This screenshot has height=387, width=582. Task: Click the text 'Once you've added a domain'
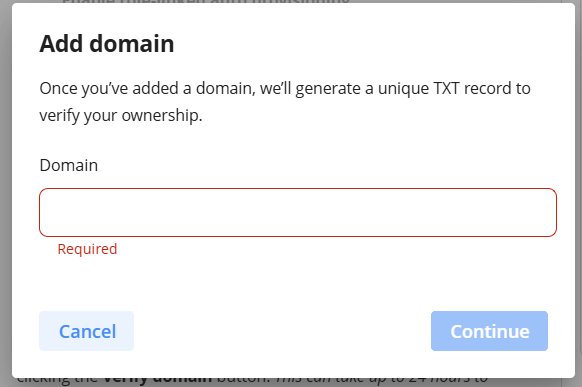pos(146,89)
